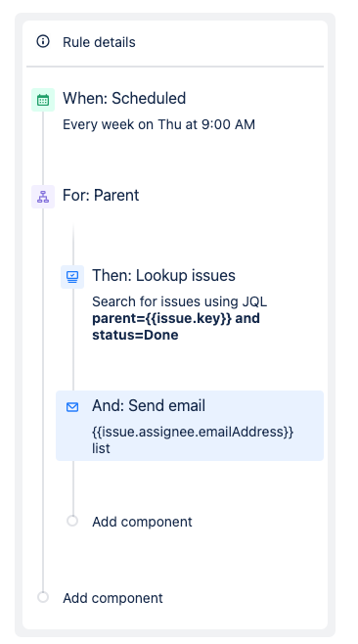The width and height of the screenshot is (358, 644).
Task: Click status=Done line in Lookup issues
Action: point(135,335)
